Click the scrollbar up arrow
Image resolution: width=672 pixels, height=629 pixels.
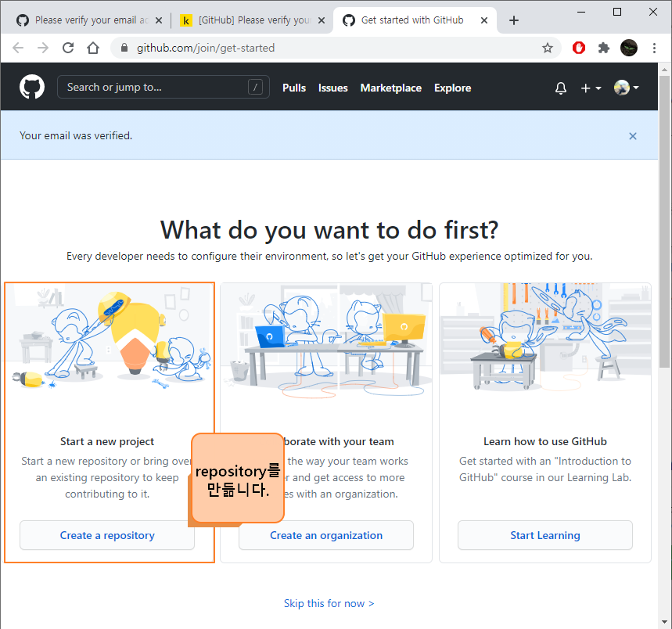click(x=665, y=69)
